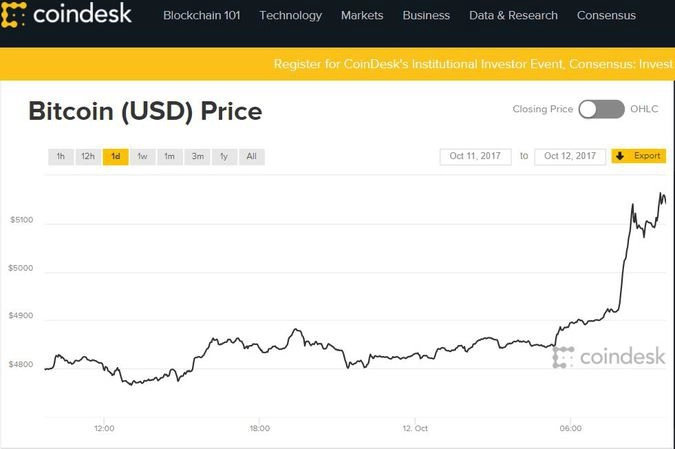Click the Consensus: Invest registration banner
The height and width of the screenshot is (449, 675).
tap(472, 64)
